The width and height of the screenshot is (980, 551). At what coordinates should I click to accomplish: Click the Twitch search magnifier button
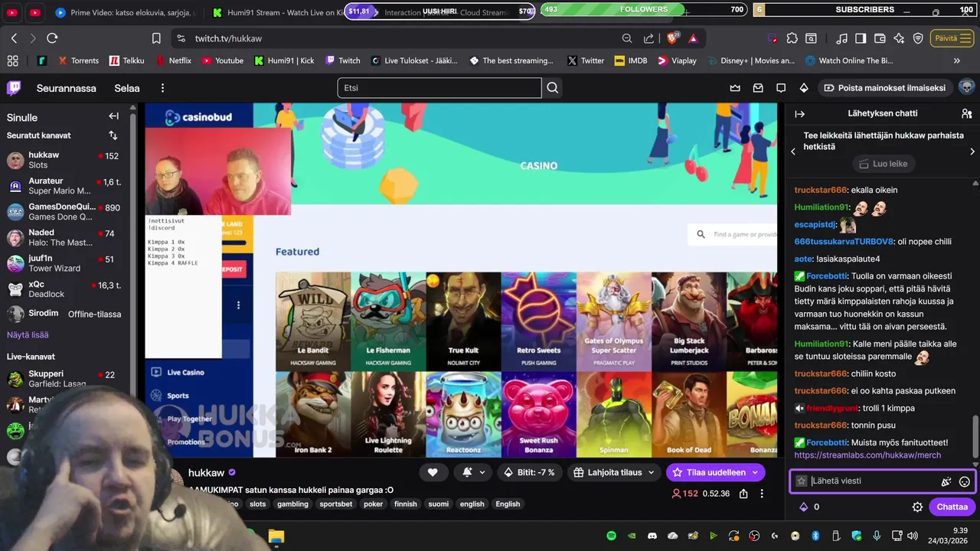click(x=553, y=88)
